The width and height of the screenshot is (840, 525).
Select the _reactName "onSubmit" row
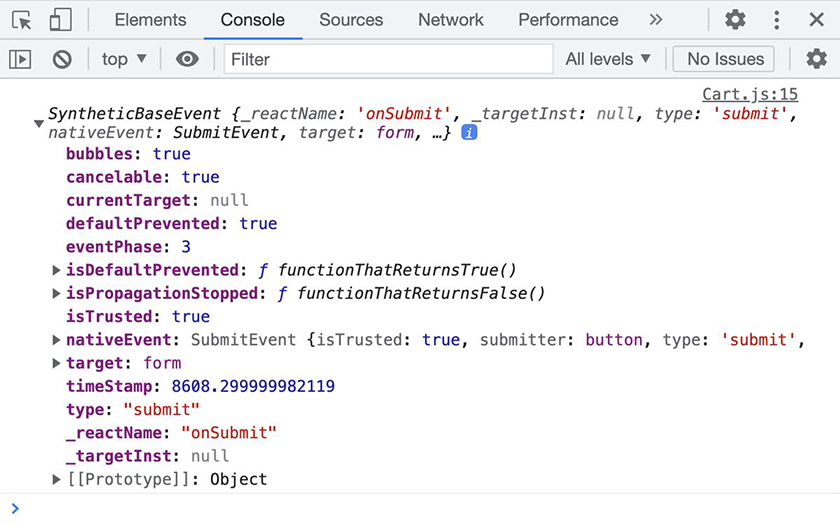[x=171, y=433]
